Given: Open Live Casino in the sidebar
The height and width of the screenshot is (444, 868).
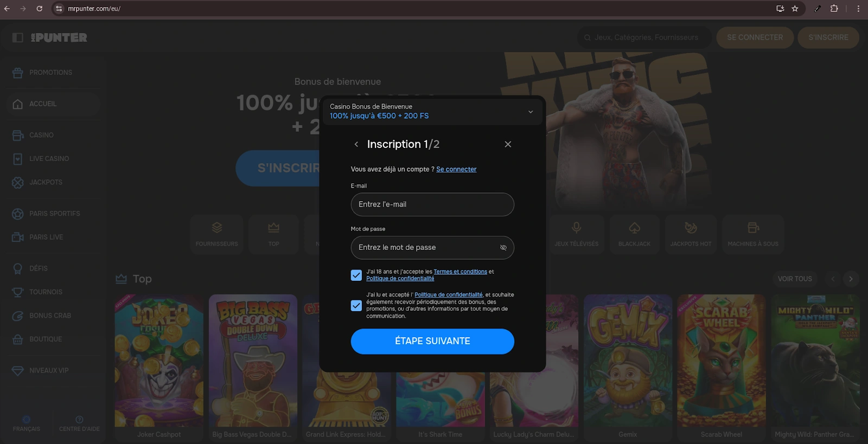Looking at the screenshot, I should pos(49,159).
